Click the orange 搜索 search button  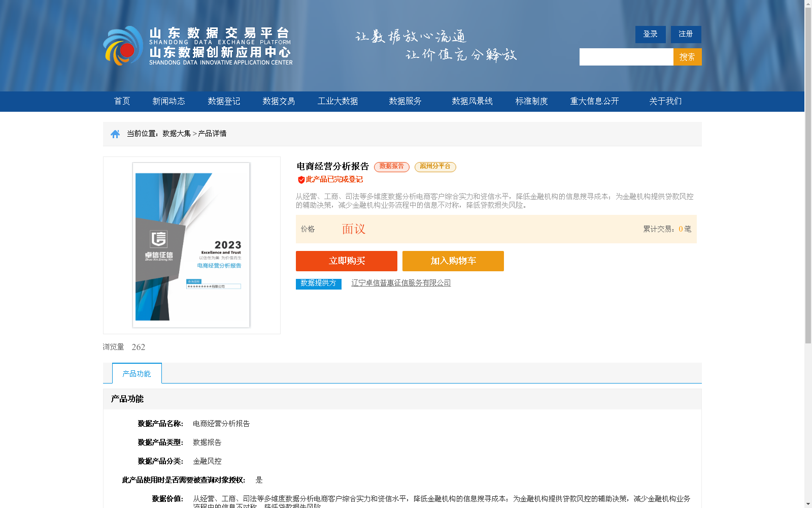pyautogui.click(x=688, y=57)
